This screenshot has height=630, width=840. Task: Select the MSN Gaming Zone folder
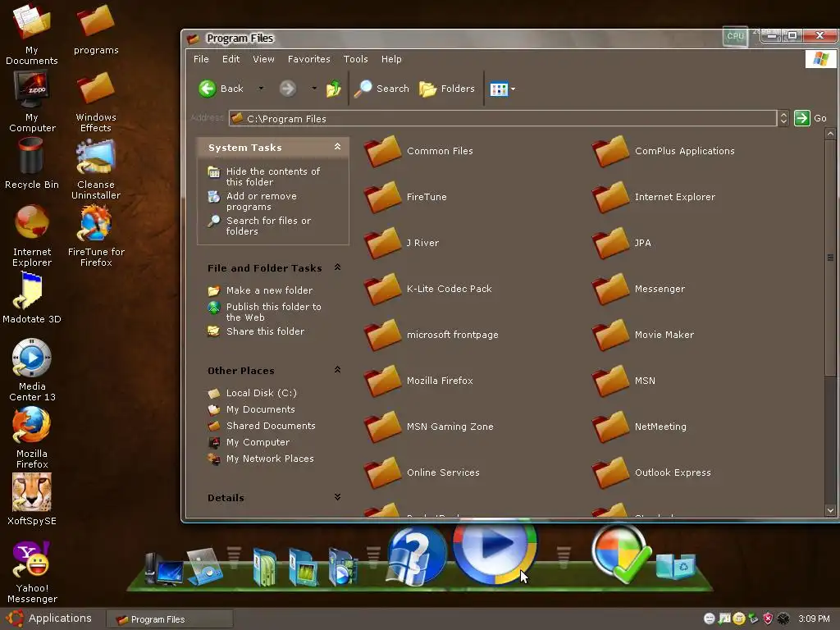pyautogui.click(x=428, y=427)
